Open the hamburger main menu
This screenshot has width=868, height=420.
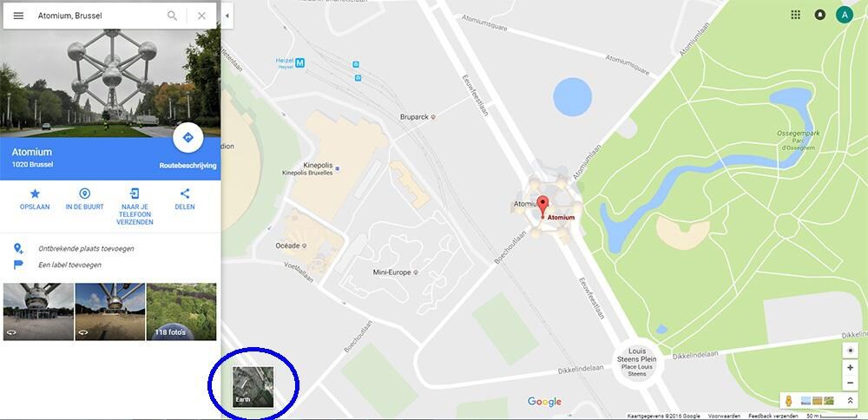(x=18, y=16)
